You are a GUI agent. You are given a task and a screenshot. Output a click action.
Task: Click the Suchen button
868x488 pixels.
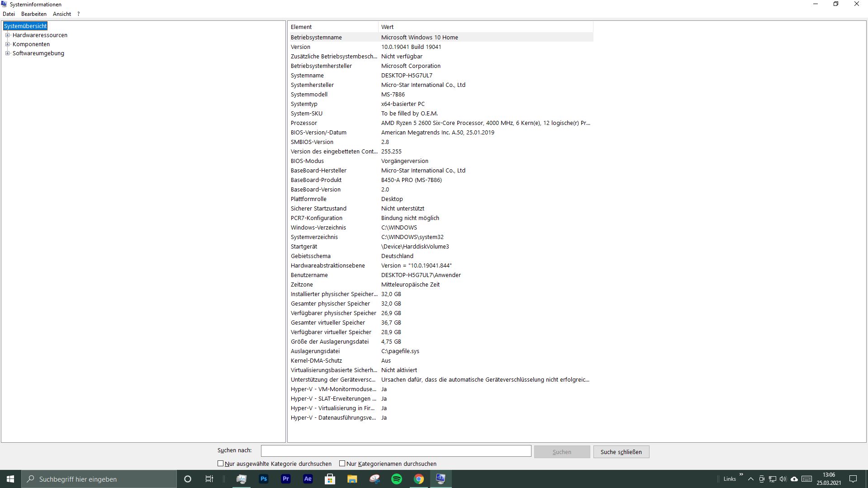[562, 452]
